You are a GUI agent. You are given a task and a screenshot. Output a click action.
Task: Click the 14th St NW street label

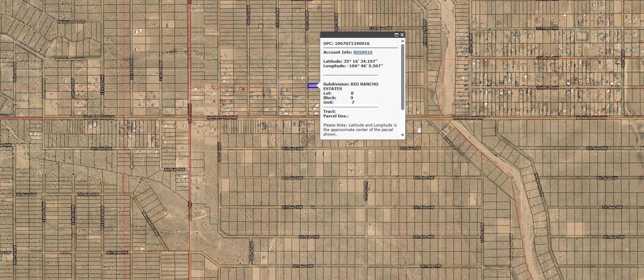pyautogui.click(x=366, y=191)
